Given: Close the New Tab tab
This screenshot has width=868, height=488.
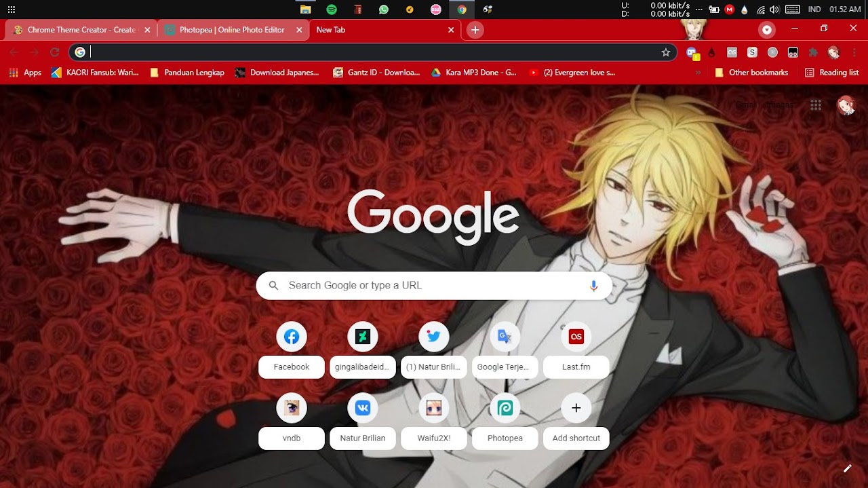Looking at the screenshot, I should click(451, 30).
